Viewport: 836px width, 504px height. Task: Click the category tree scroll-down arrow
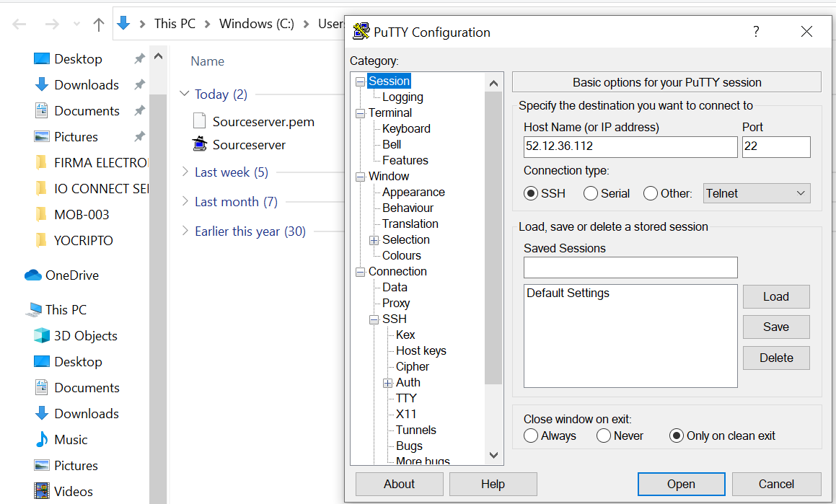493,455
